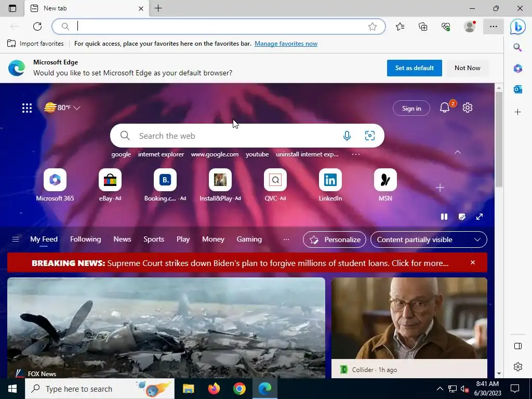Switch to the News tab
The image size is (532, 399).
tap(122, 239)
